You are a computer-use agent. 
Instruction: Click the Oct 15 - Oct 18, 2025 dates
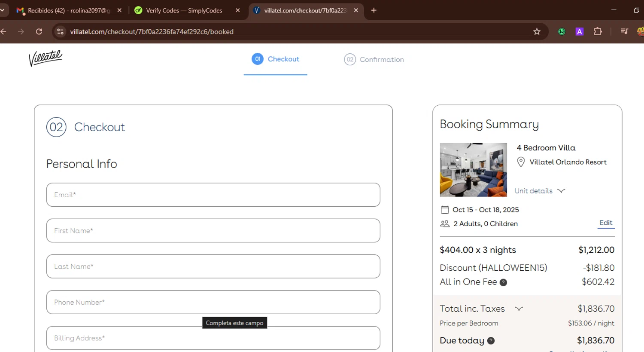coord(486,210)
